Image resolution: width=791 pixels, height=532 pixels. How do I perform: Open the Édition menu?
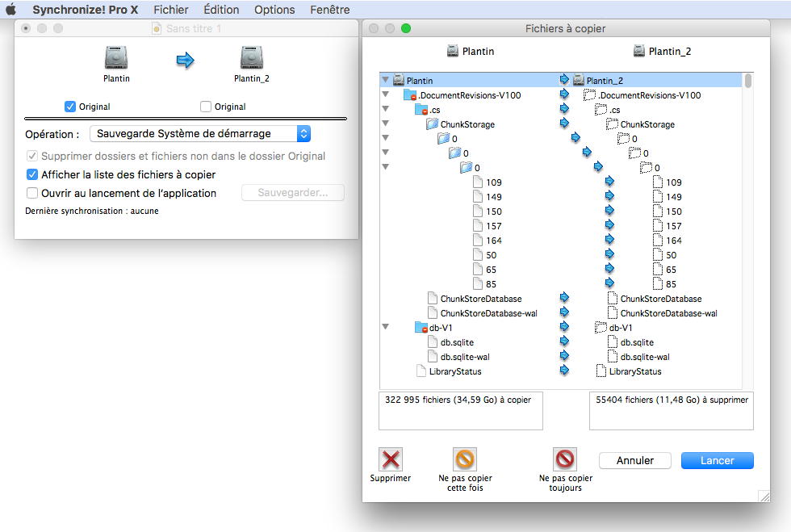[221, 10]
